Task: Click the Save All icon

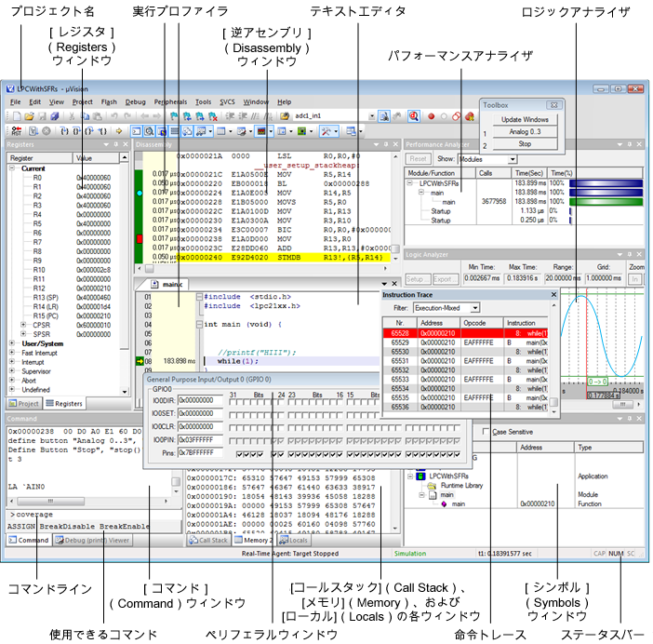Action: [x=55, y=116]
